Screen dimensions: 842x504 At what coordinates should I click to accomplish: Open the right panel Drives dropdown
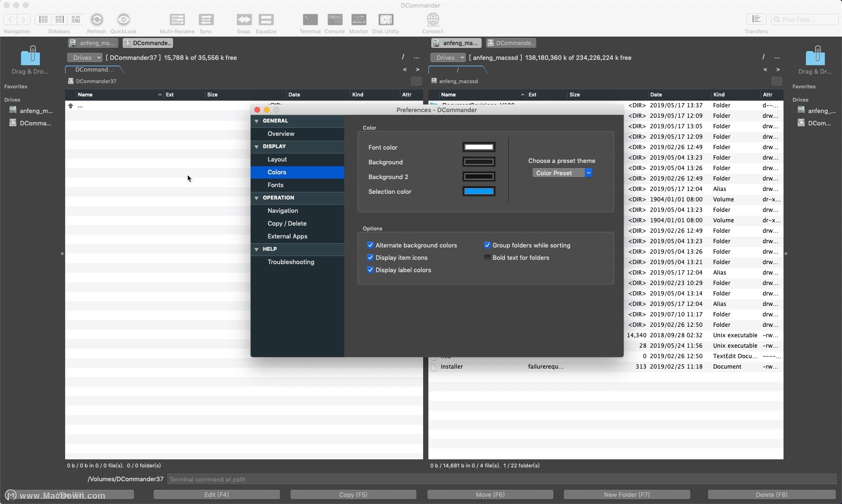[448, 57]
